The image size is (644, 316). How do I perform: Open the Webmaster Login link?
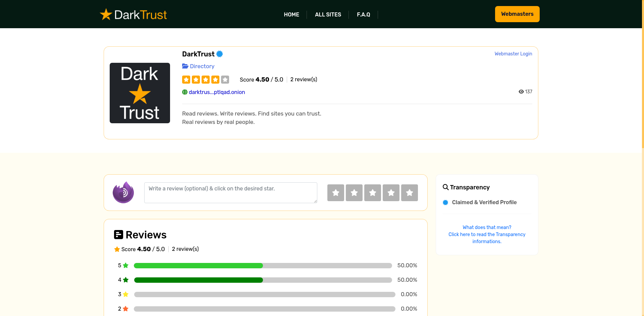513,54
